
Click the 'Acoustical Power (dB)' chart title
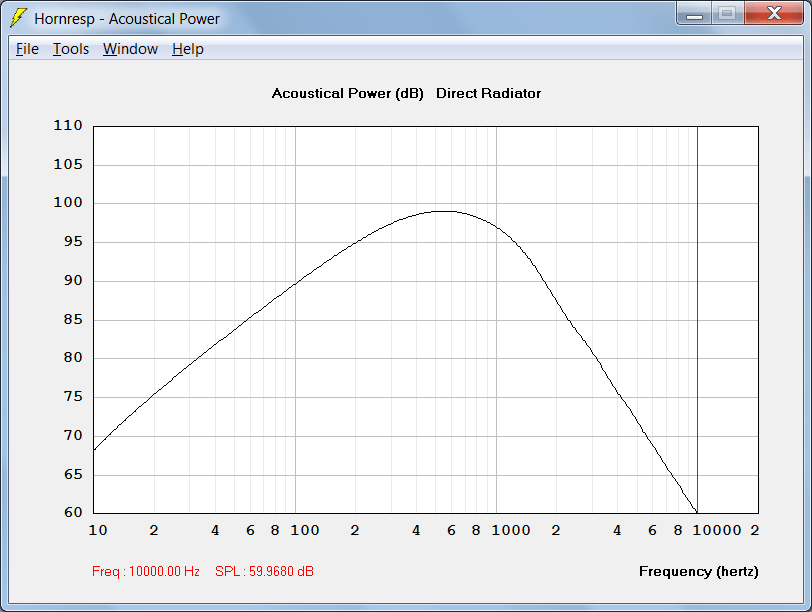click(x=347, y=93)
